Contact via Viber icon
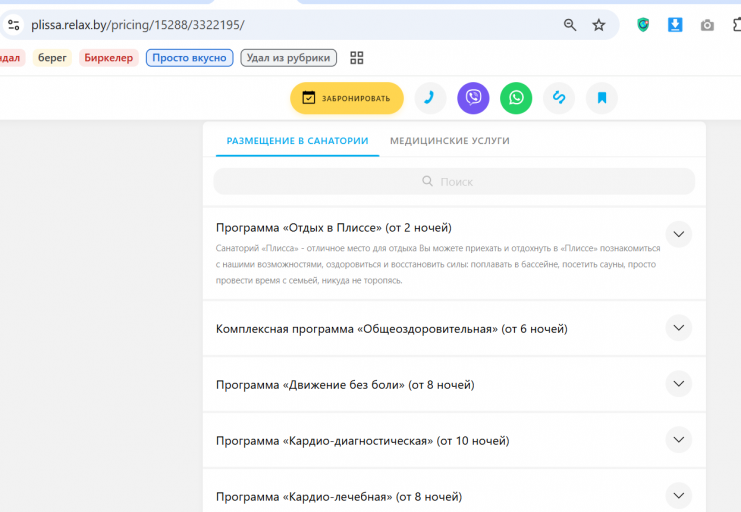 click(473, 98)
